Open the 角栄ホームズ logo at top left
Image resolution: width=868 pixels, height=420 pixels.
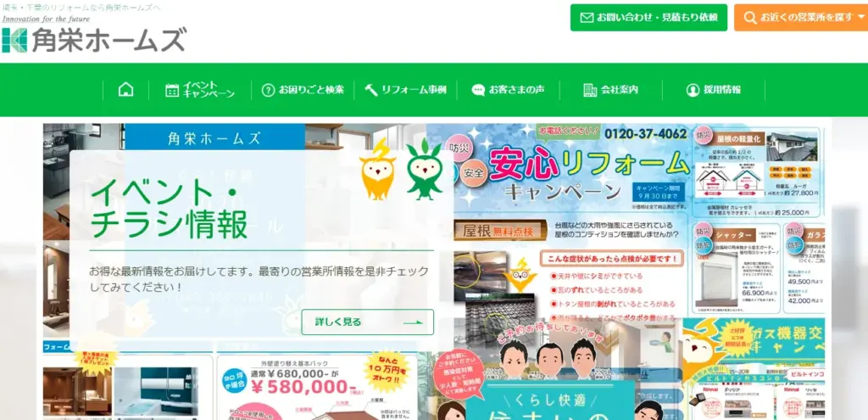(x=93, y=40)
